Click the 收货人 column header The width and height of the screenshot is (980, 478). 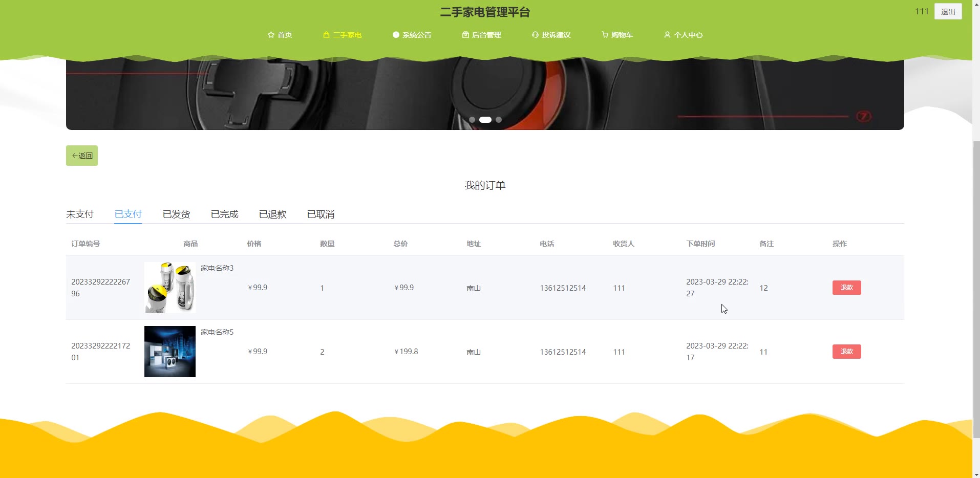click(624, 244)
